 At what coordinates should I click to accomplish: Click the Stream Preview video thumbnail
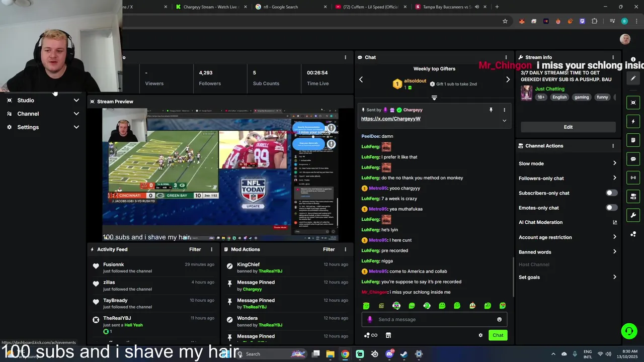click(220, 175)
